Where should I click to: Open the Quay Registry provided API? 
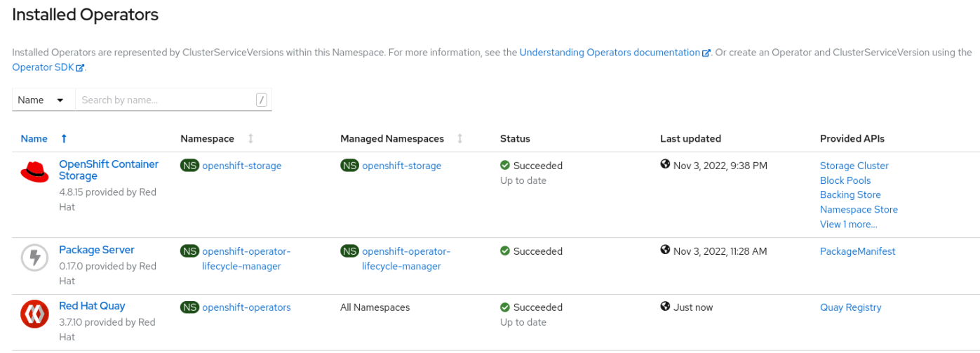(850, 307)
